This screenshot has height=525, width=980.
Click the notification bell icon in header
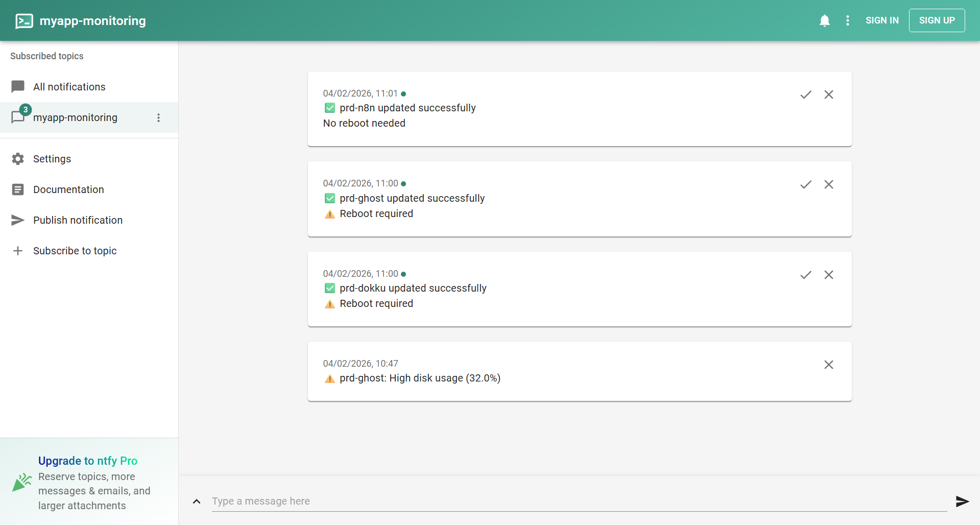pos(824,20)
